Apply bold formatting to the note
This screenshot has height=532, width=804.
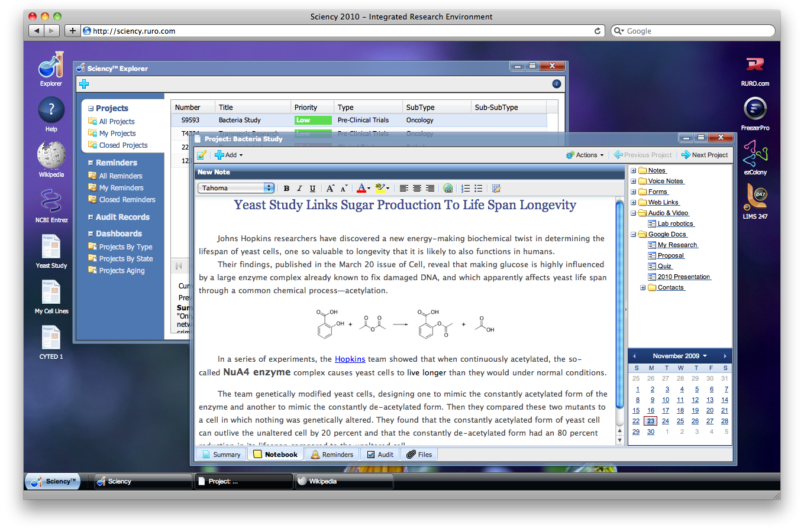point(286,189)
